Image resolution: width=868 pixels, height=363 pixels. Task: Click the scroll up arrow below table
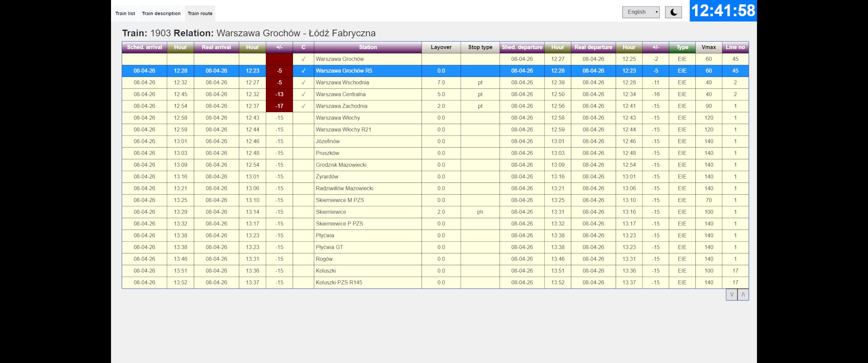coord(743,295)
